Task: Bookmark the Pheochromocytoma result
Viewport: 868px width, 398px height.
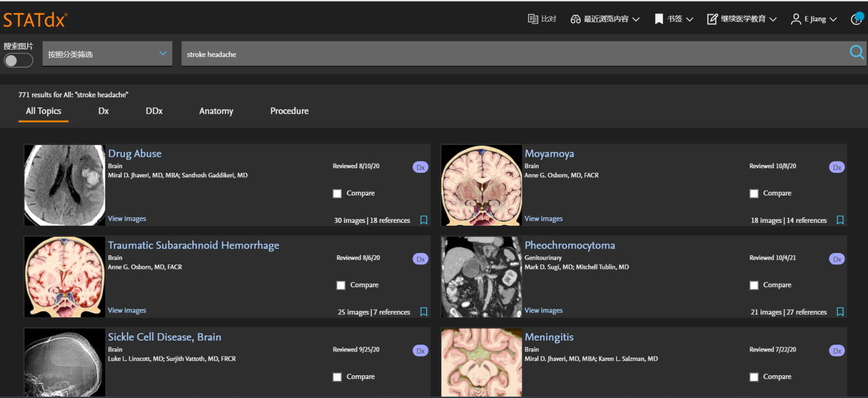Action: (840, 312)
